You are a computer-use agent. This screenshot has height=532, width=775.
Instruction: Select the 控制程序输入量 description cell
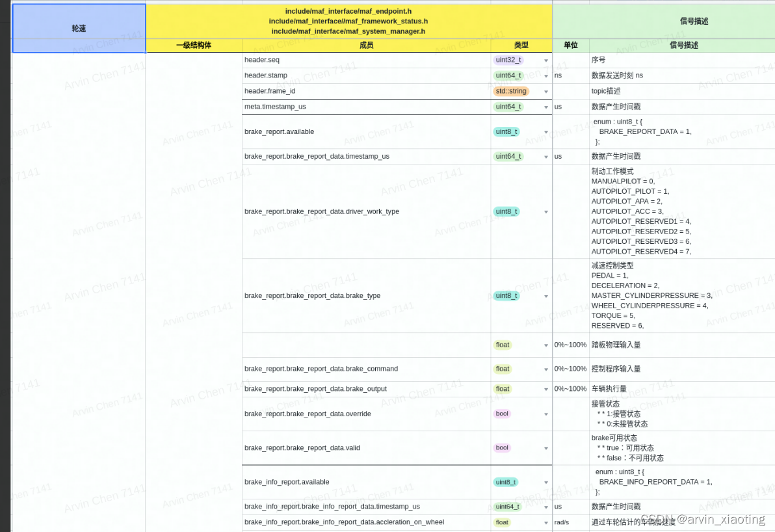682,369
